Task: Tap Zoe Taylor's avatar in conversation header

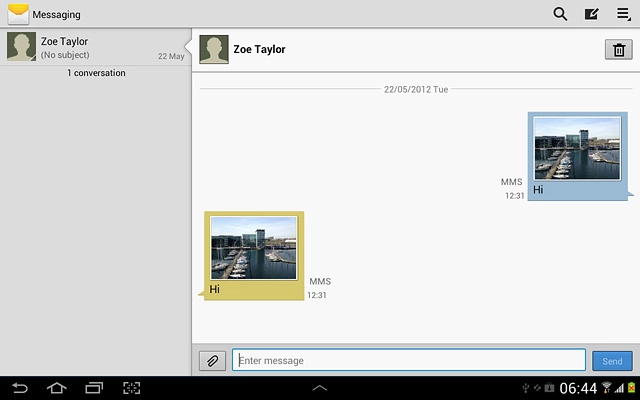Action: coord(213,49)
